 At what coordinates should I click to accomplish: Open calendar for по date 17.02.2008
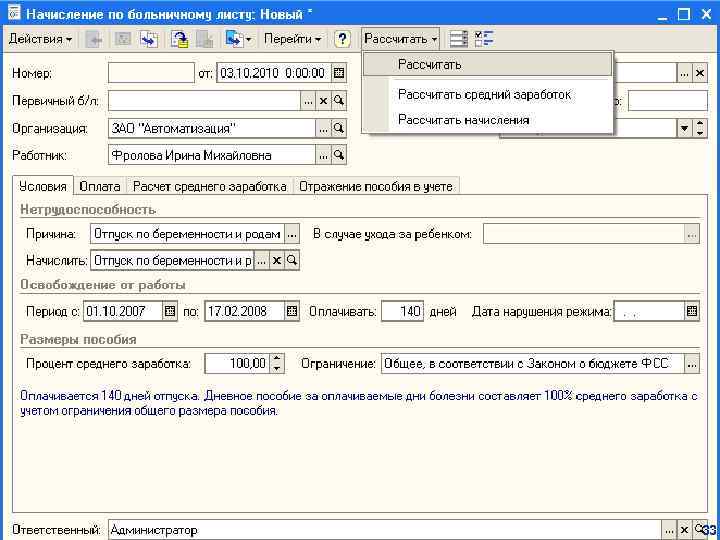pyautogui.click(x=292, y=311)
